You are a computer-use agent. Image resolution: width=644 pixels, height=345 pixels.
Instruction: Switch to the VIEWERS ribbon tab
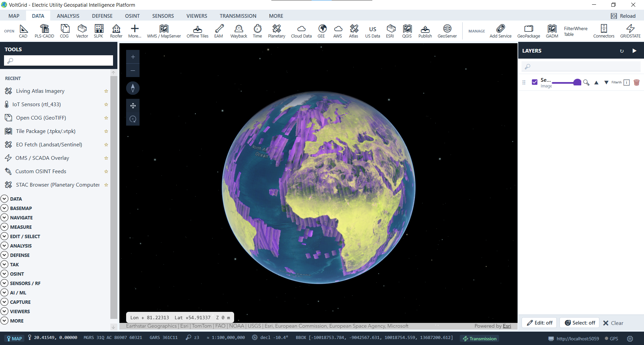(197, 16)
